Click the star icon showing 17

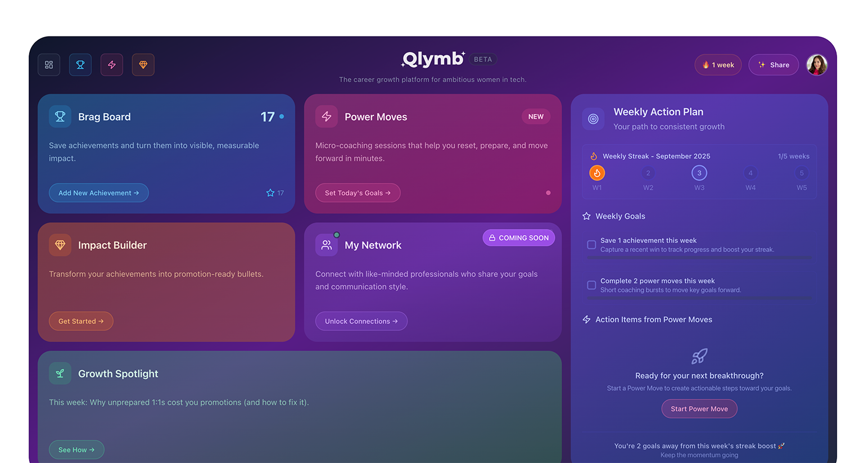pos(270,193)
